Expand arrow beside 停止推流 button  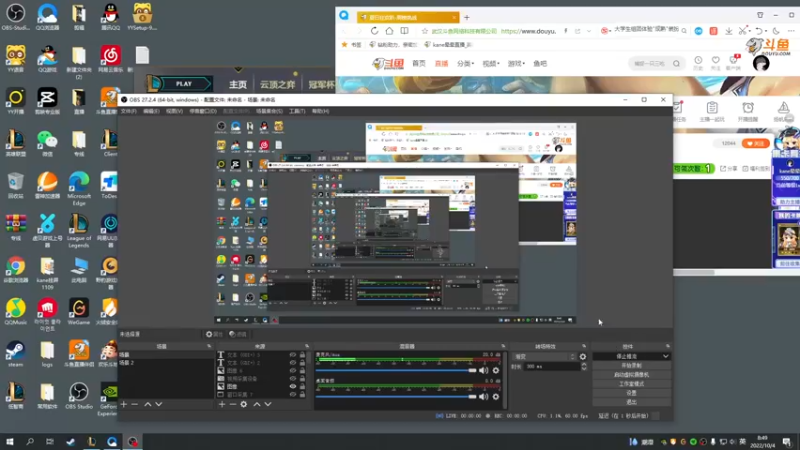(x=665, y=356)
